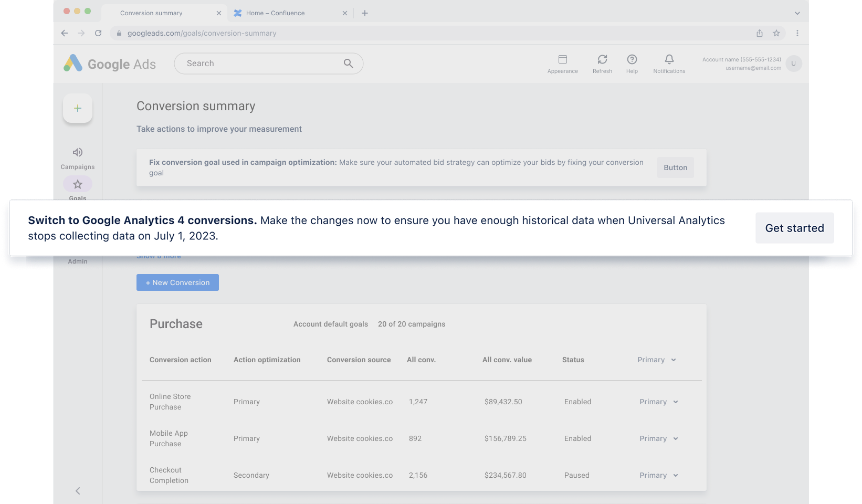
Task: Click the 20 of 20 campaigns text
Action: tap(412, 324)
